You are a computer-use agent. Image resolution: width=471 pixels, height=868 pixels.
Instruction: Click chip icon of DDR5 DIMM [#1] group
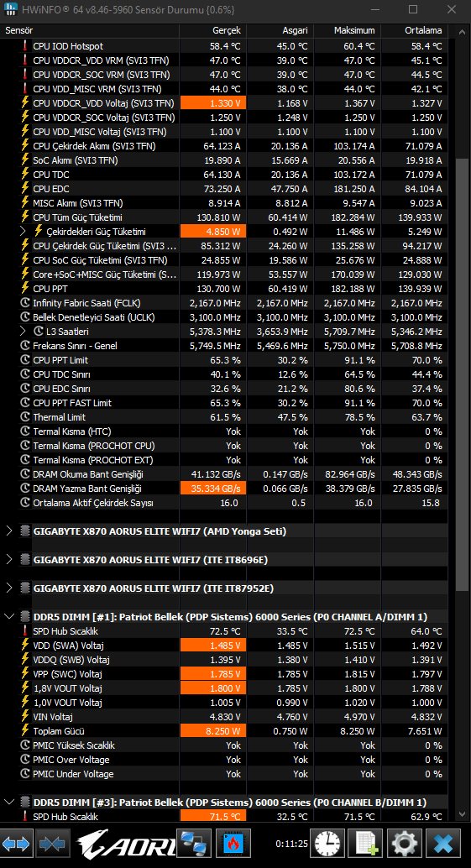coord(25,617)
